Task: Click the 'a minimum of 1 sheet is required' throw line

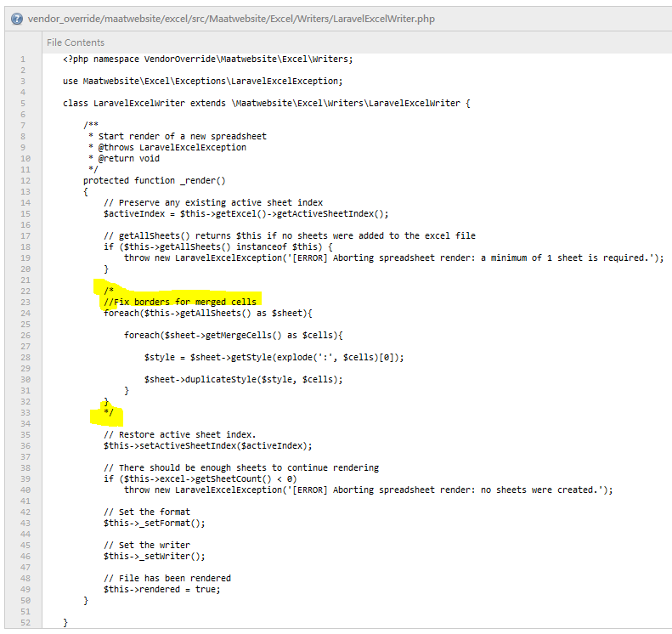Action: click(x=394, y=258)
